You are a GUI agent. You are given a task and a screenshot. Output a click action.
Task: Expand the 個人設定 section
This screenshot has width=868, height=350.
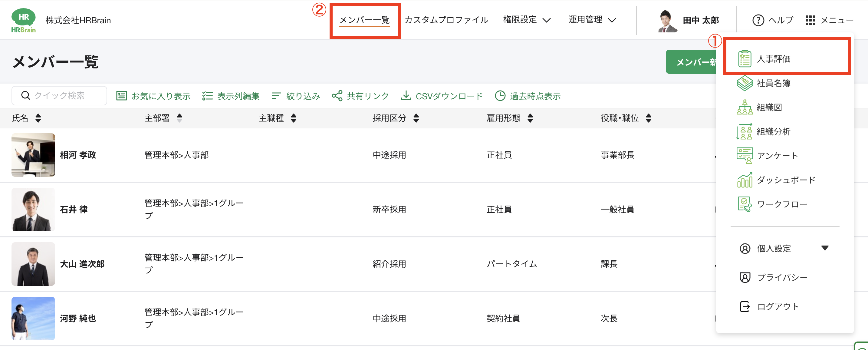coord(784,248)
